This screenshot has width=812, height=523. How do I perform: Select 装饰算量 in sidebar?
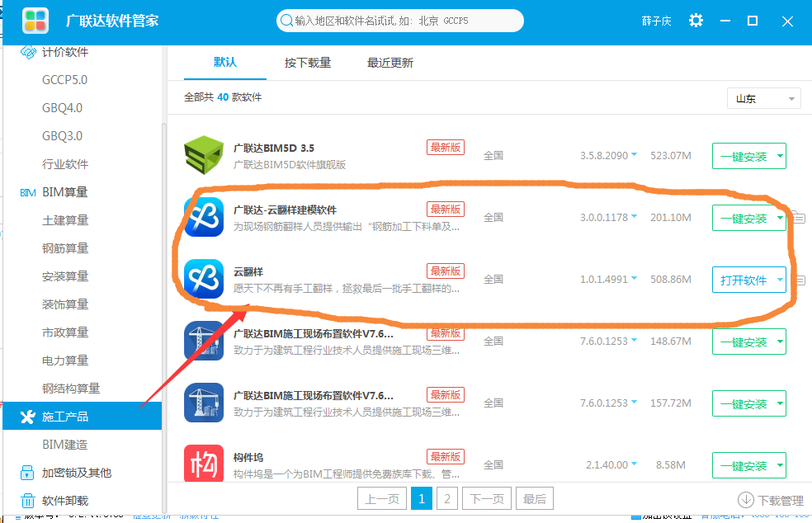(x=65, y=304)
